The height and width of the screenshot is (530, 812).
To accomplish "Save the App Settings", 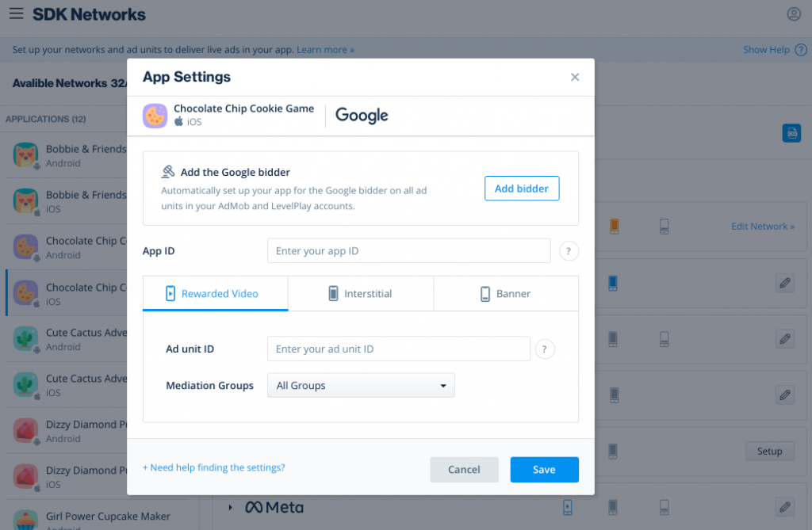I will tap(544, 469).
